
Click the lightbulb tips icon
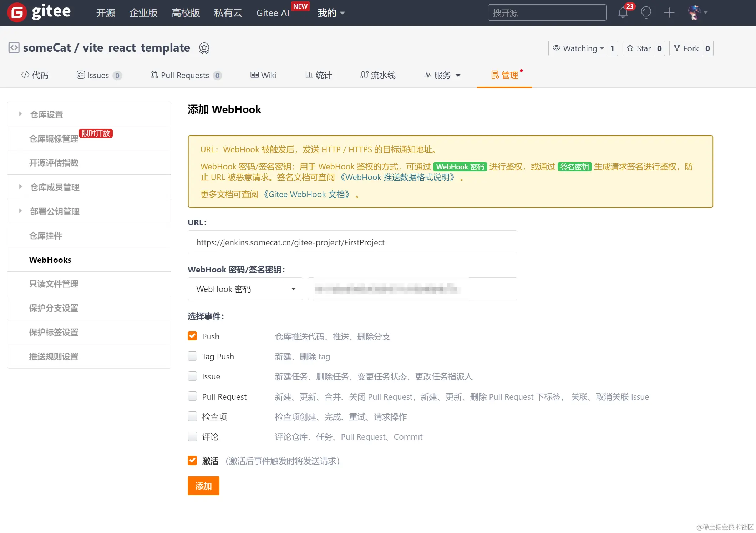tap(646, 13)
